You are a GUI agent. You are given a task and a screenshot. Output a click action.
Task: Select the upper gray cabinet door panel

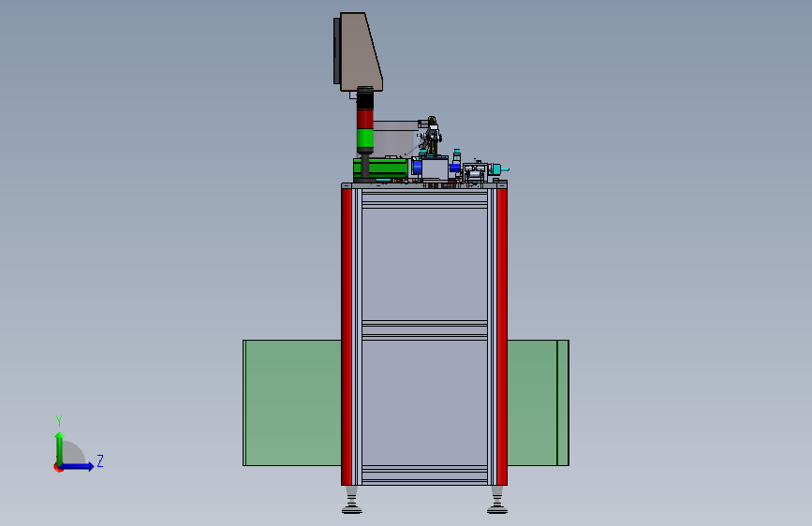(x=424, y=265)
